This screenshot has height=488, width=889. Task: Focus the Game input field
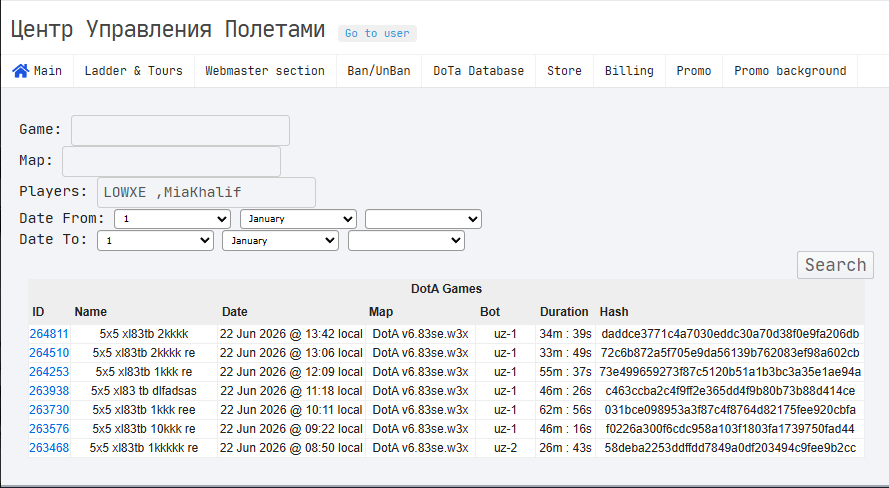[180, 130]
